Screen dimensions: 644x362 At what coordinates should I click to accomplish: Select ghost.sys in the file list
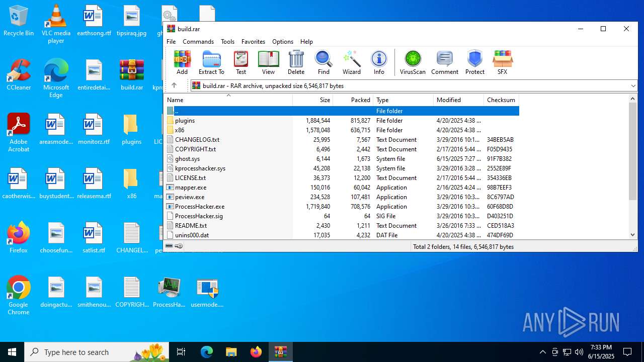(x=342, y=159)
